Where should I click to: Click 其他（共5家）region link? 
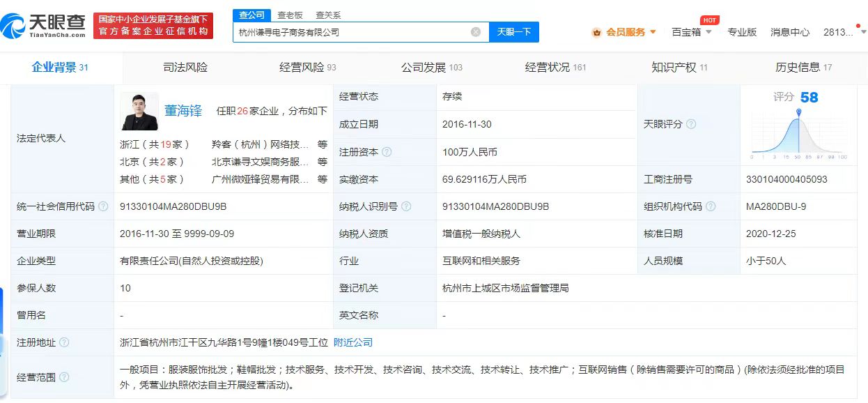(x=152, y=179)
